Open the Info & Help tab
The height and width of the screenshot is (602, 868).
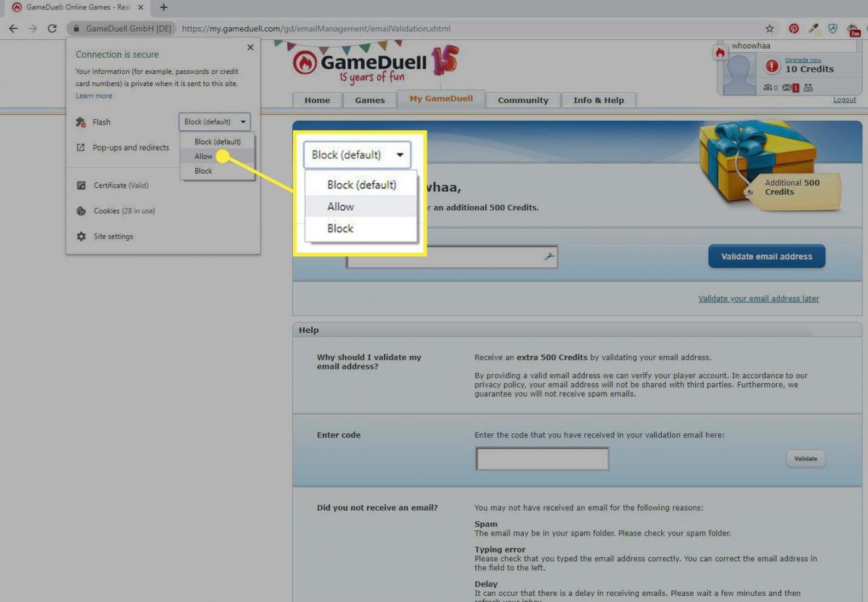(x=598, y=100)
